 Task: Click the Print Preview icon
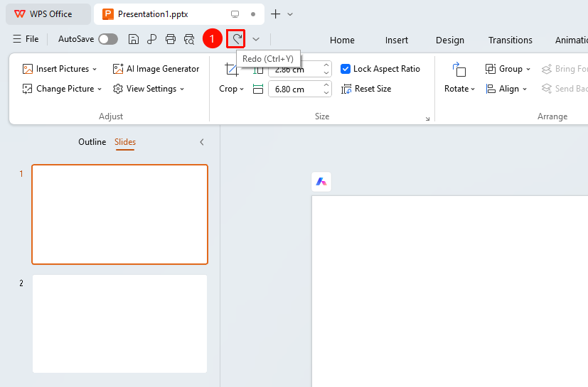(189, 39)
